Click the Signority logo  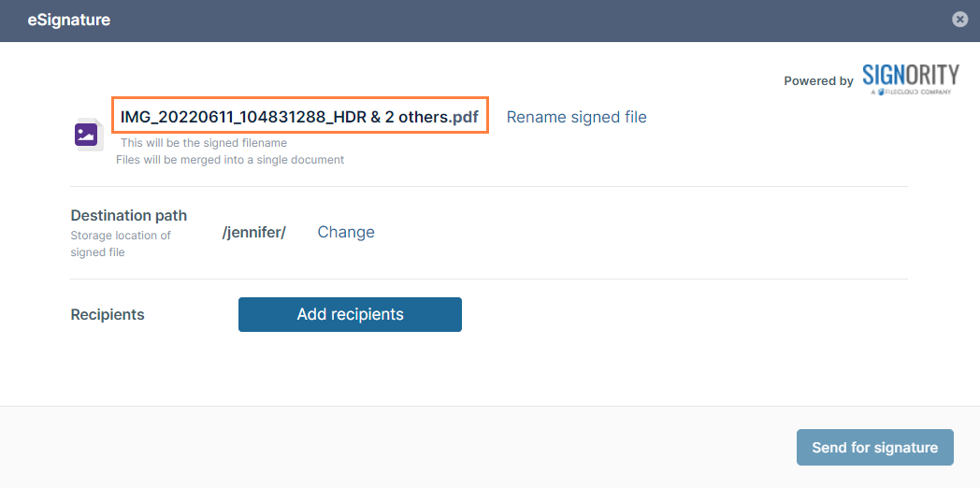coord(910,76)
